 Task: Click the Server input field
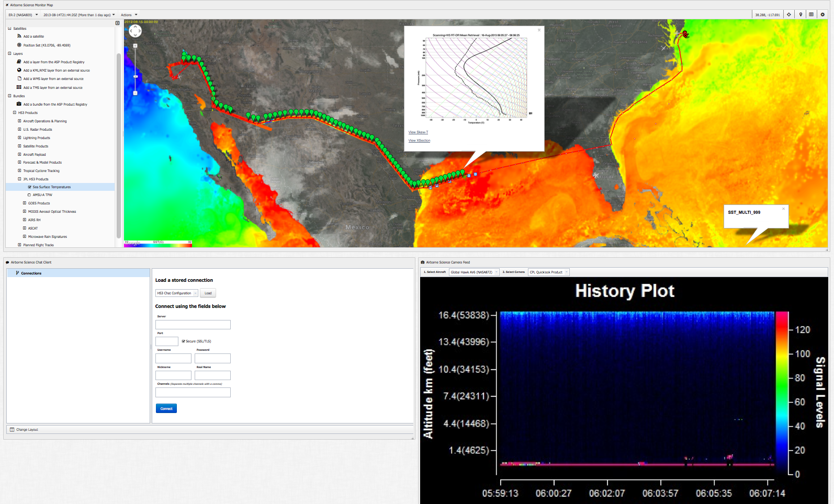click(x=193, y=325)
